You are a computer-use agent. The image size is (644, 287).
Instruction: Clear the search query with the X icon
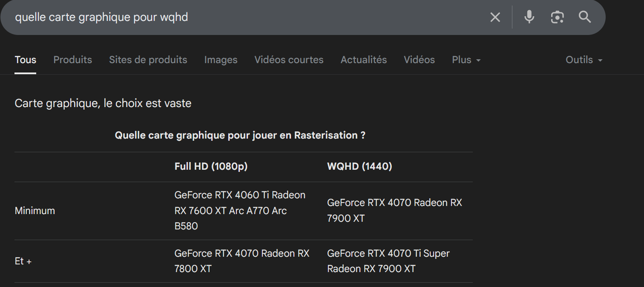tap(495, 17)
